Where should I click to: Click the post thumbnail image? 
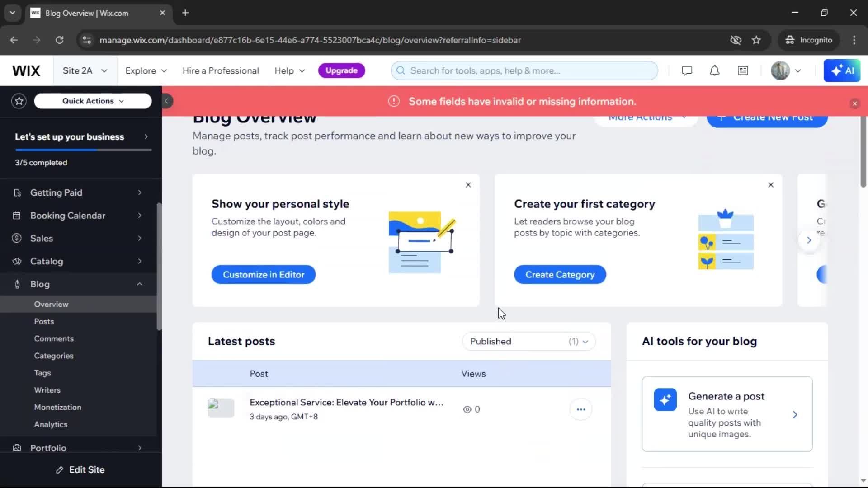(x=221, y=408)
